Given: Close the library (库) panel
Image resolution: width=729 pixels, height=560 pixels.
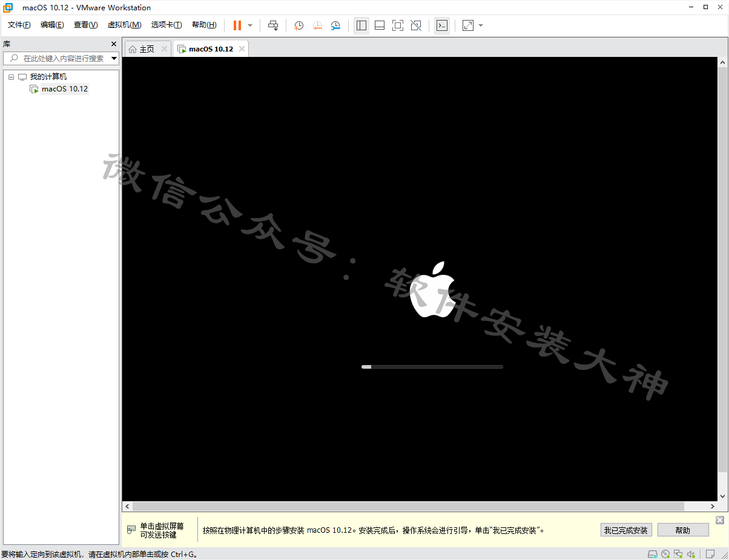Looking at the screenshot, I should [114, 44].
